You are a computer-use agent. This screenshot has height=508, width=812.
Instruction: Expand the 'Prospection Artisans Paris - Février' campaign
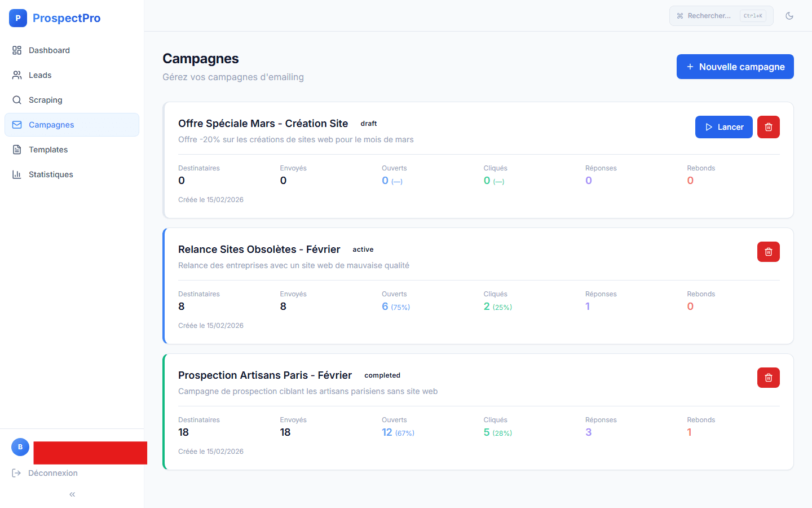tap(265, 375)
